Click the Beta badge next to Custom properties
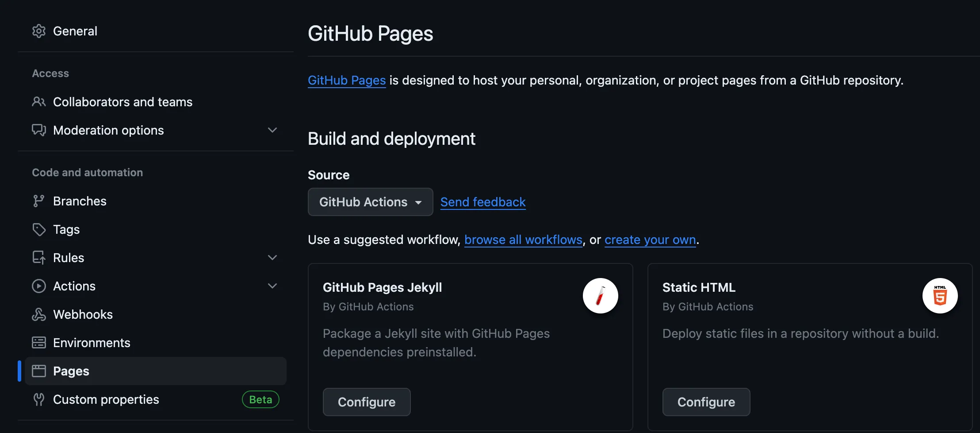Viewport: 980px width, 433px height. [260, 399]
